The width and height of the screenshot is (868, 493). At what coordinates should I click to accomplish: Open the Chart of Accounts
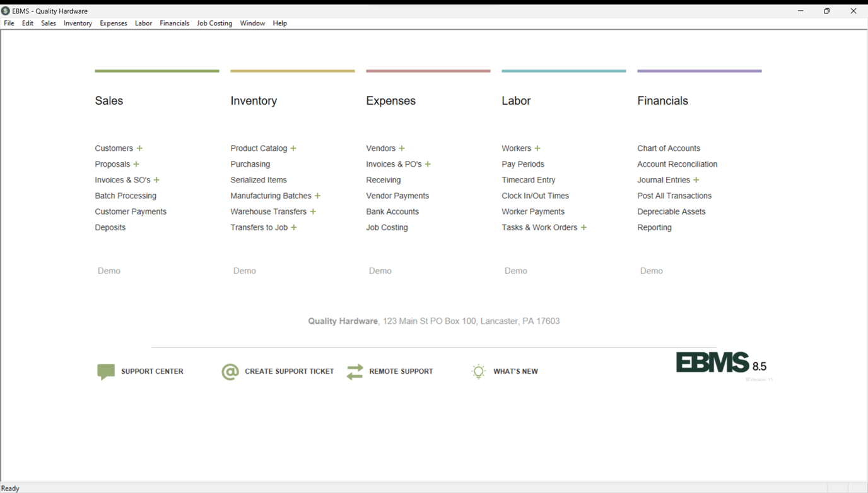coord(669,148)
